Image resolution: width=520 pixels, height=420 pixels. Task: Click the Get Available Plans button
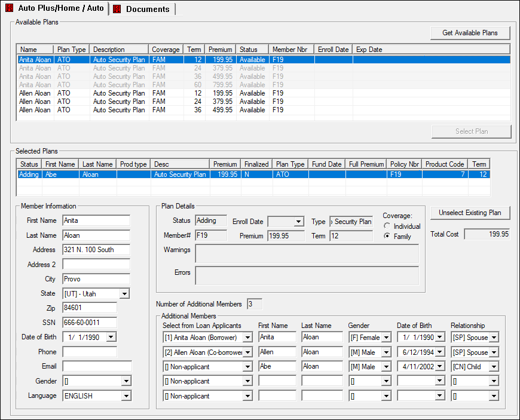click(470, 33)
